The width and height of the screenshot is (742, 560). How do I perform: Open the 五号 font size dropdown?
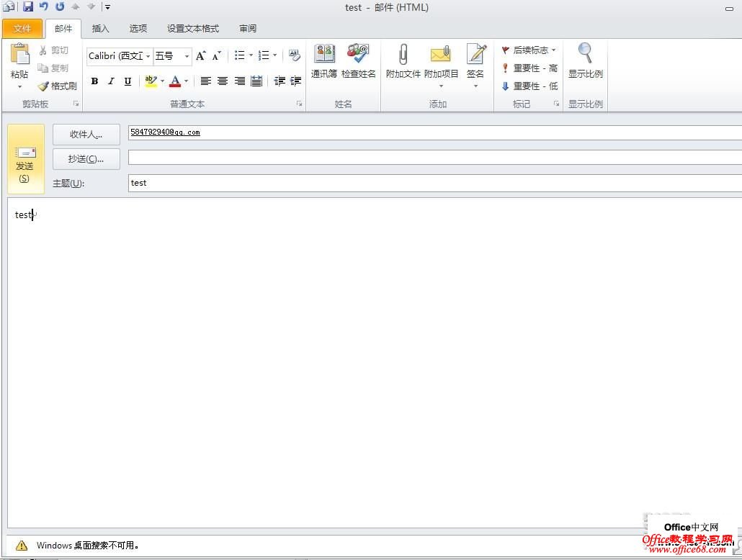(186, 55)
